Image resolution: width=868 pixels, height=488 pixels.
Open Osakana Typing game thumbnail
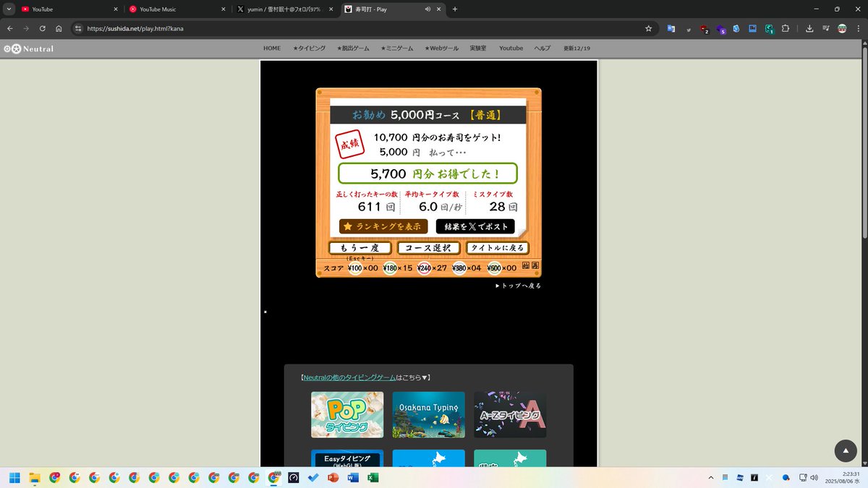pos(429,415)
